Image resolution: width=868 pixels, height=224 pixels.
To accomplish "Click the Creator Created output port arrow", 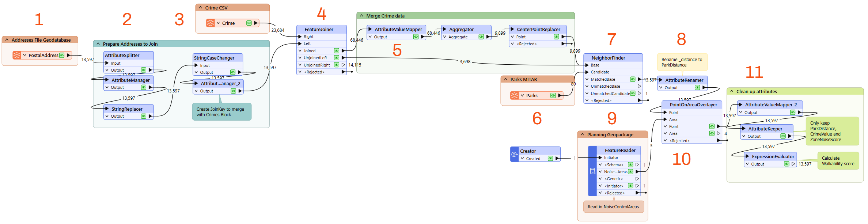I will pos(557,159).
